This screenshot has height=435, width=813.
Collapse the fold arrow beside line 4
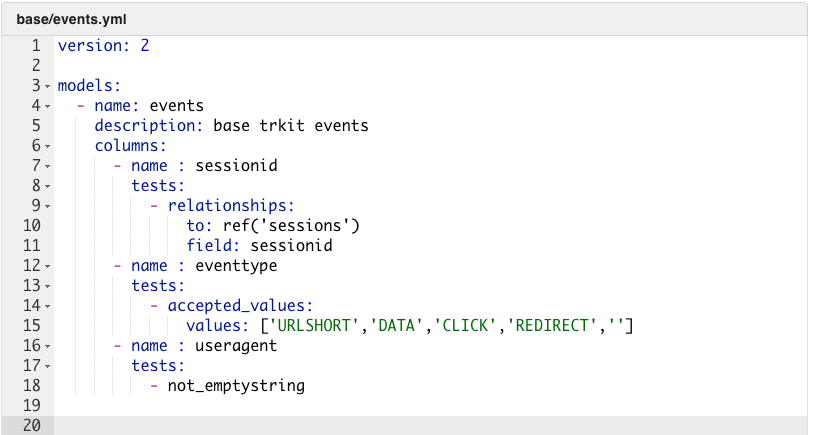pos(47,106)
